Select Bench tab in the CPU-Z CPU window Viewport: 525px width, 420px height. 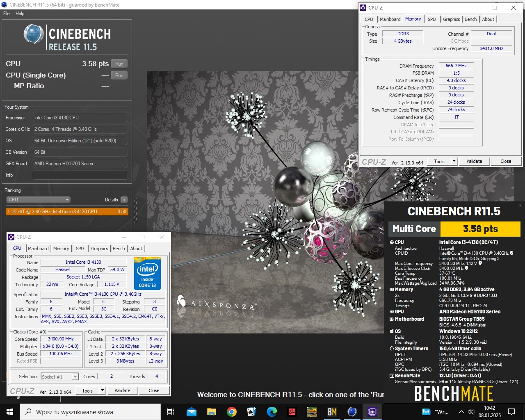pos(119,249)
